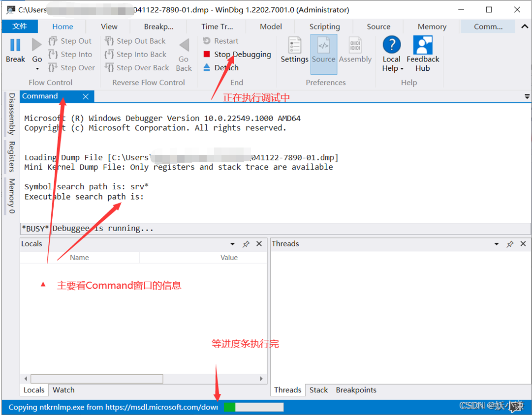
Task: Click Step Into Back
Action: pos(135,54)
